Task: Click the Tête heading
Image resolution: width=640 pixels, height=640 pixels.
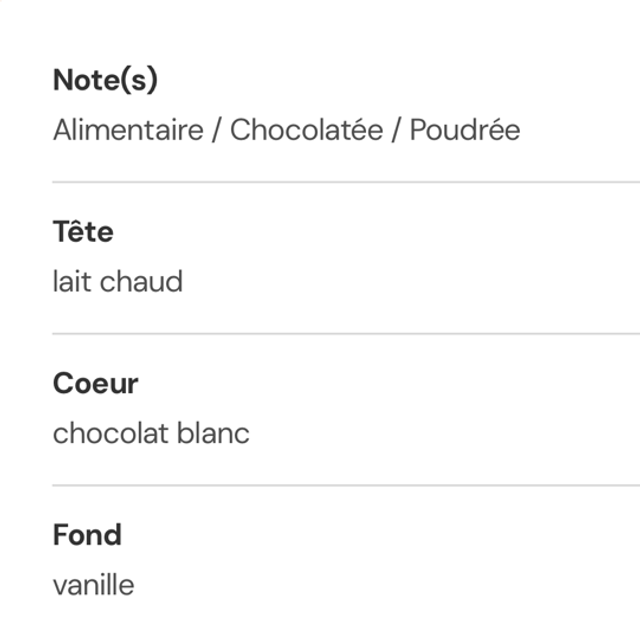Action: [83, 232]
